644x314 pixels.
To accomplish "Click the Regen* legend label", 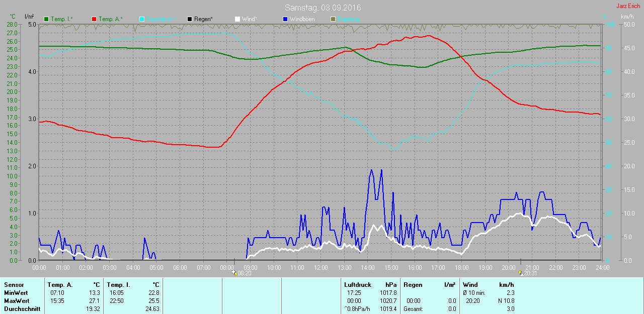I will pos(203,19).
